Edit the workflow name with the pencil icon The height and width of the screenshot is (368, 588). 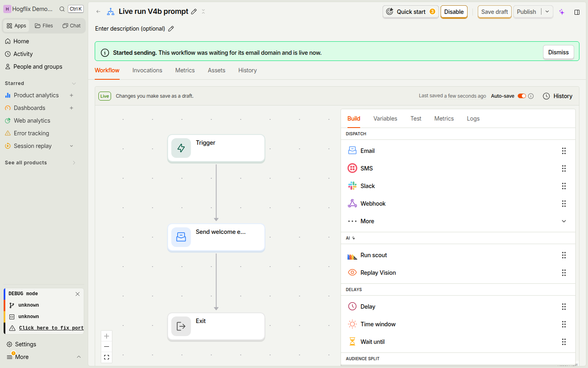(x=194, y=12)
